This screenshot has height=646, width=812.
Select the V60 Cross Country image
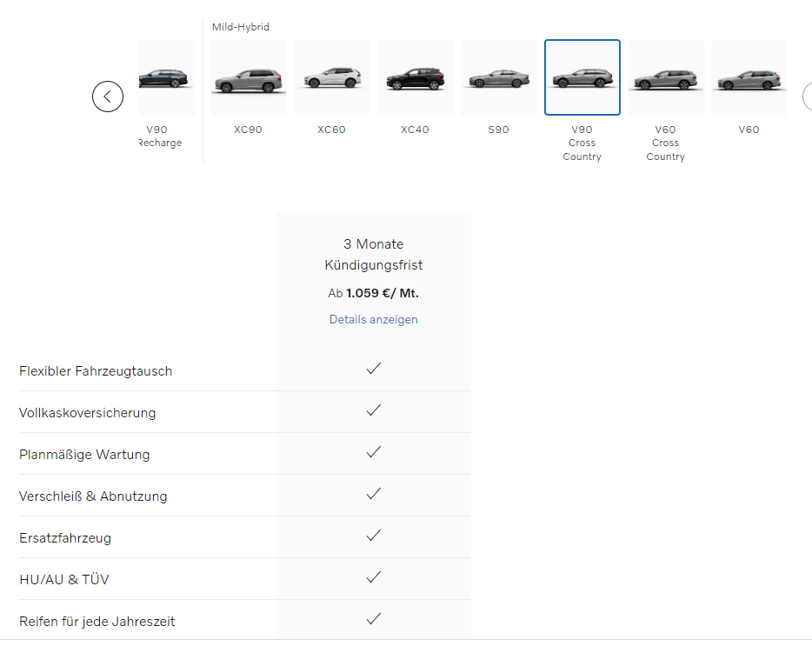click(665, 78)
